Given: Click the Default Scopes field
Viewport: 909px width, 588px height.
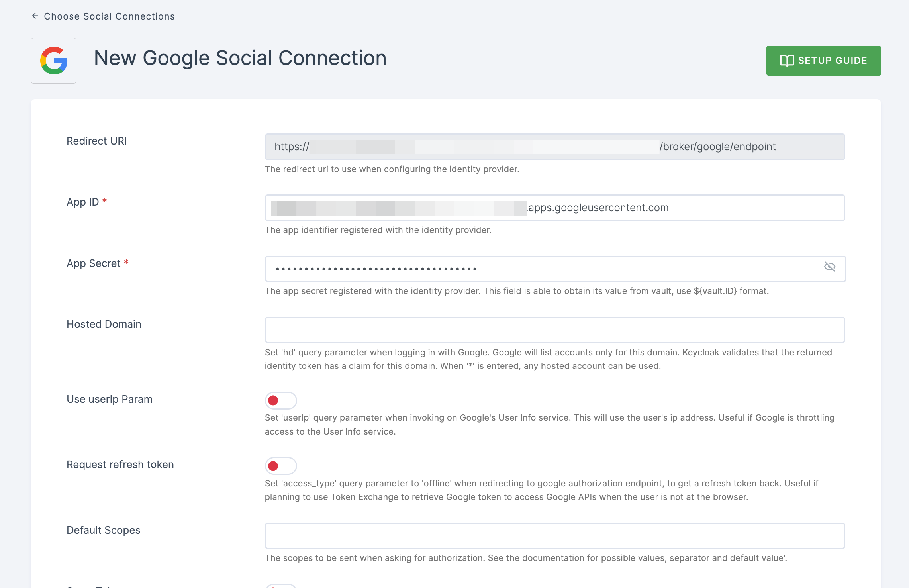Looking at the screenshot, I should [x=555, y=536].
